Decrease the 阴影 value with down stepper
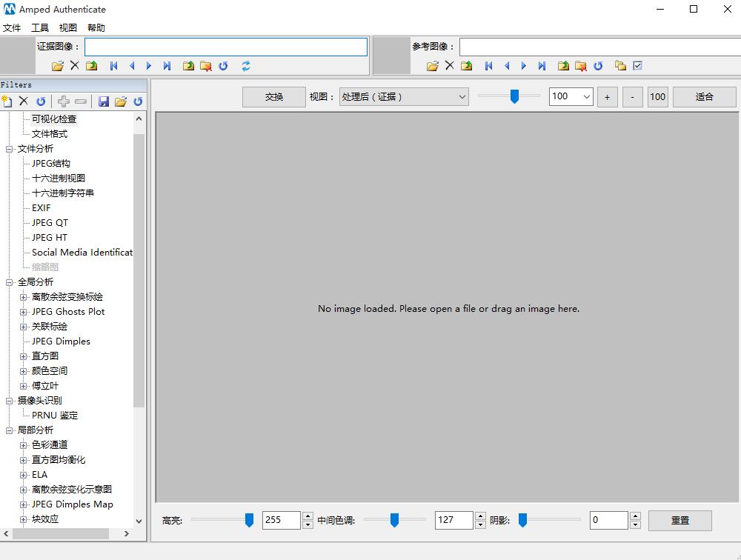Screen dimensions: 741x560 pos(636,524)
